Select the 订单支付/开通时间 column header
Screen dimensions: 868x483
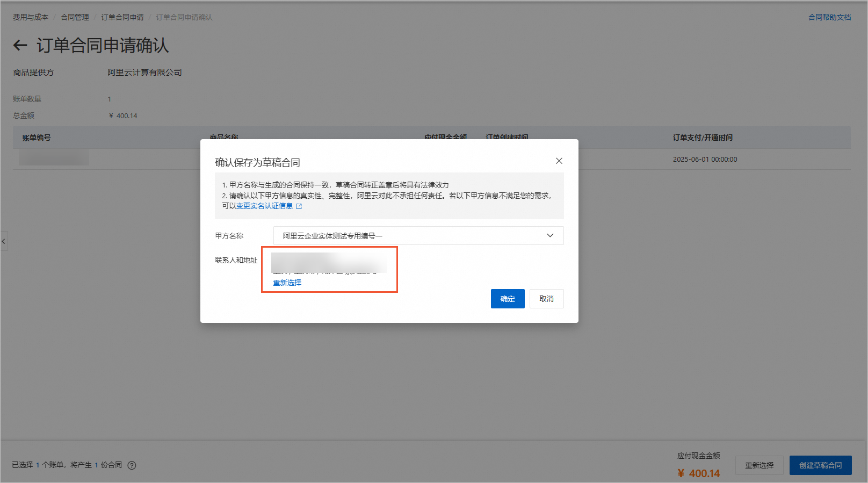(x=703, y=138)
